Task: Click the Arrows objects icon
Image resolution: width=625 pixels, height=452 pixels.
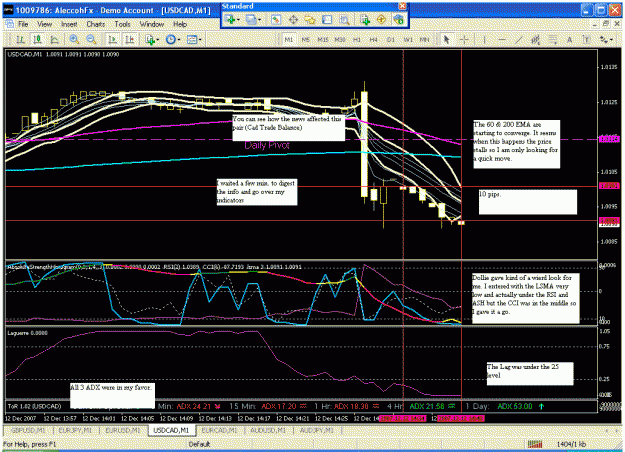Action: tap(604, 39)
